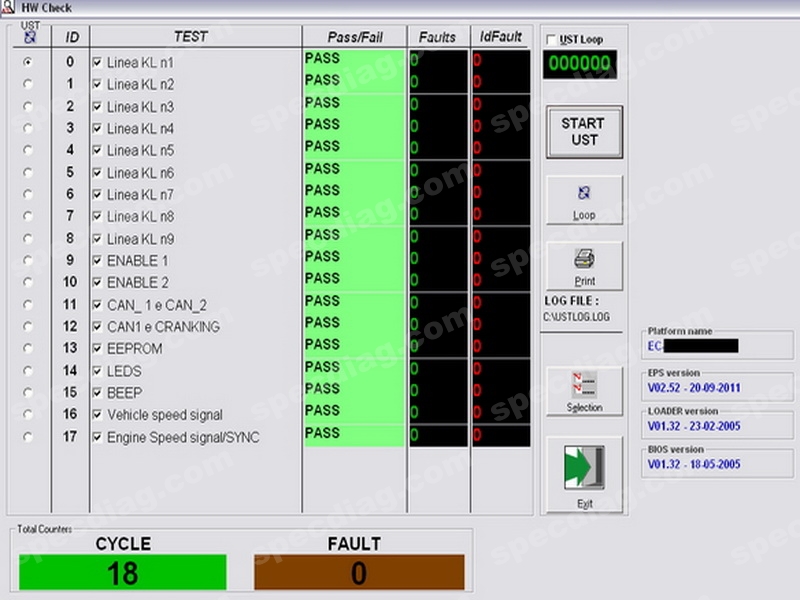Image resolution: width=800 pixels, height=600 pixels.
Task: Click the Print printer icon
Action: click(584, 266)
